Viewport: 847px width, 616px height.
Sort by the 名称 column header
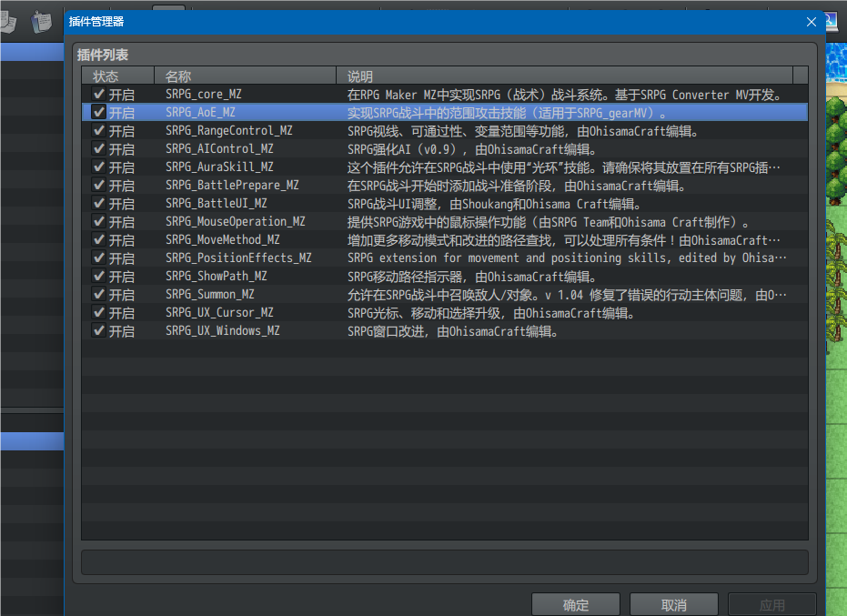[246, 76]
